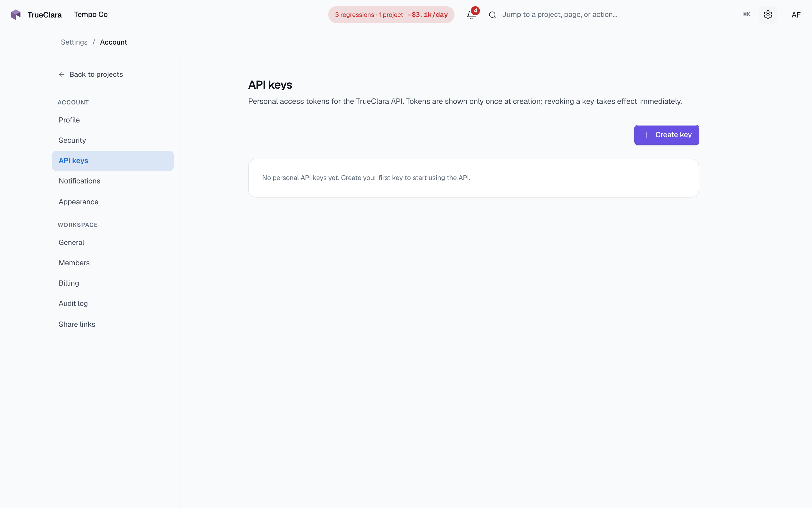The image size is (812, 508).
Task: Open the Billing page
Action: click(x=112, y=283)
